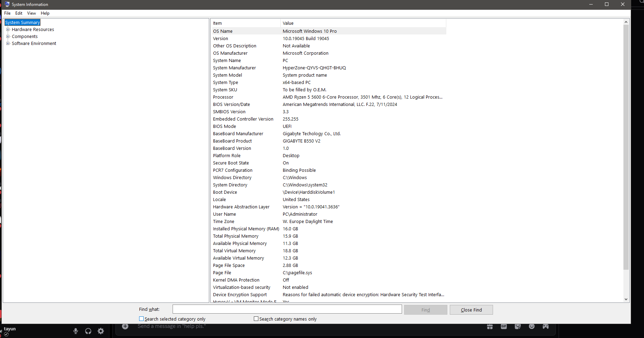644x338 pixels.
Task: Click the Discord message input field
Action: [300, 327]
